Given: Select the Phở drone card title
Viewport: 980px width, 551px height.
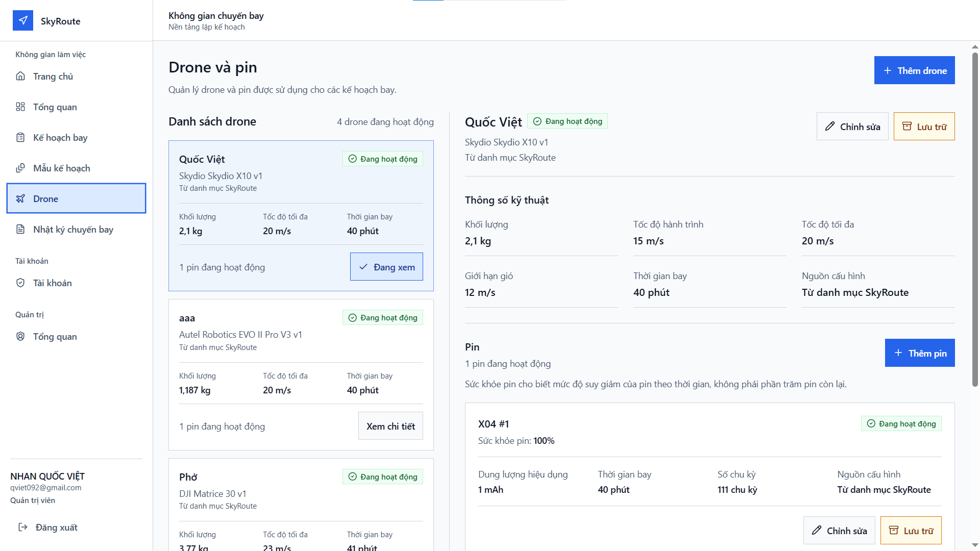Looking at the screenshot, I should click(x=188, y=477).
